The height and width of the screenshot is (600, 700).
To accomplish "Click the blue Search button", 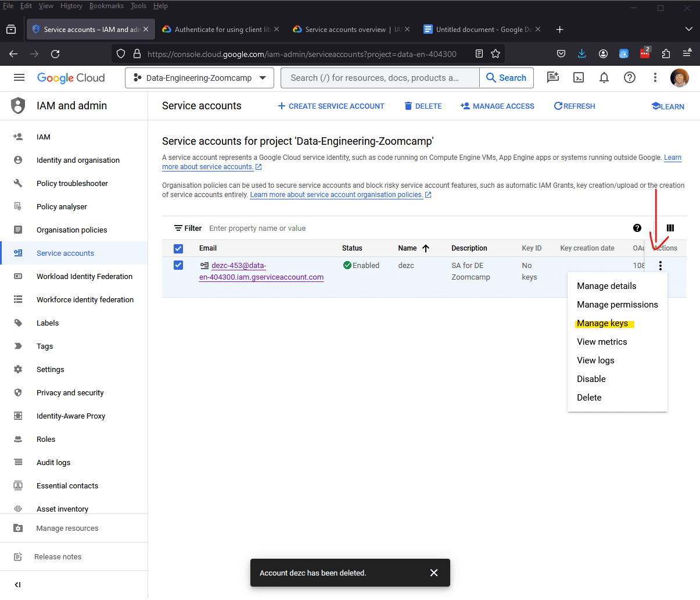I will [507, 78].
